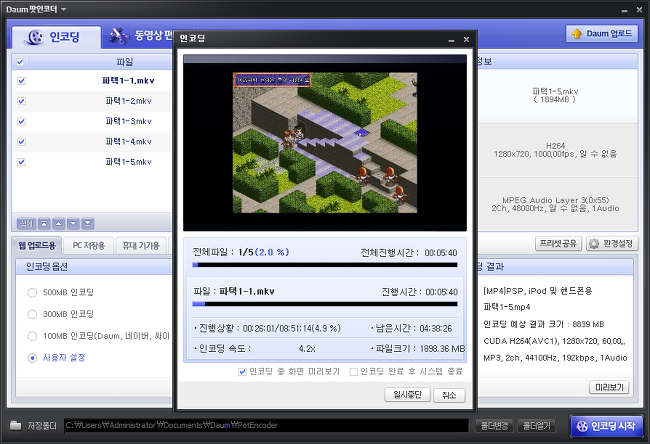Click the gear icon on 환경설정
Viewport: 650px width, 444px height.
(594, 243)
